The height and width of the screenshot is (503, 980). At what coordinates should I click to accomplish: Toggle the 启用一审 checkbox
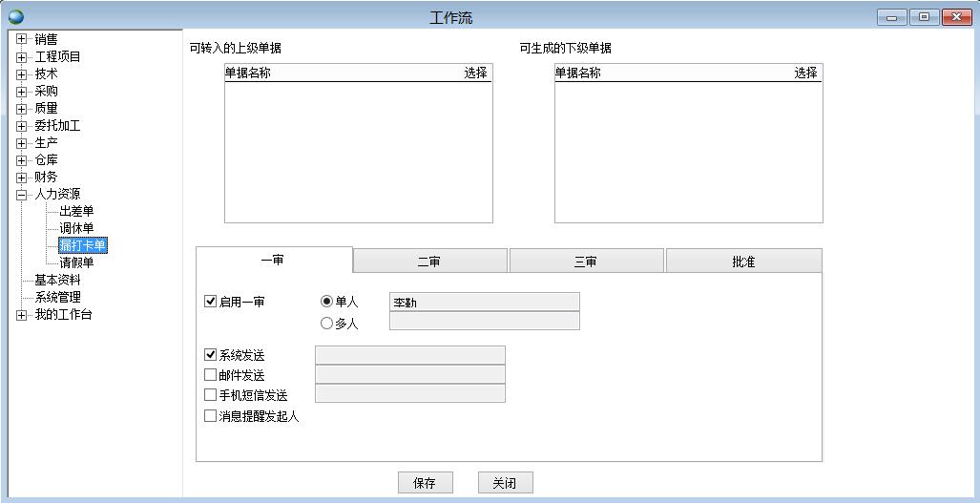click(211, 302)
